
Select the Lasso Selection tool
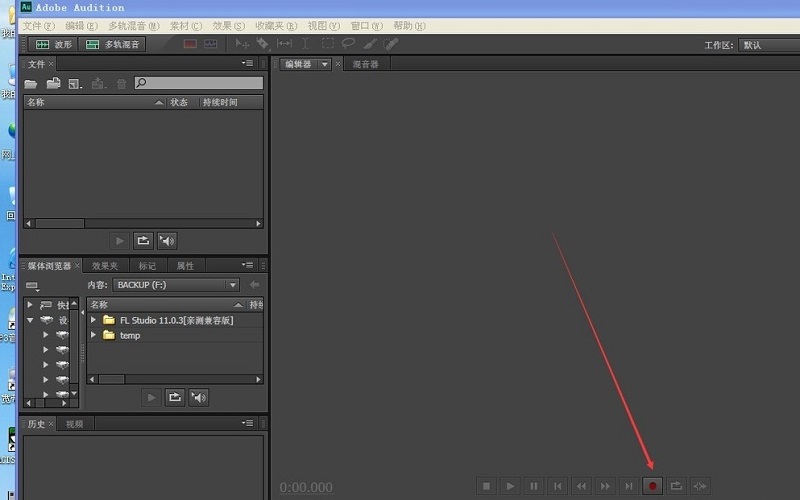pos(348,44)
